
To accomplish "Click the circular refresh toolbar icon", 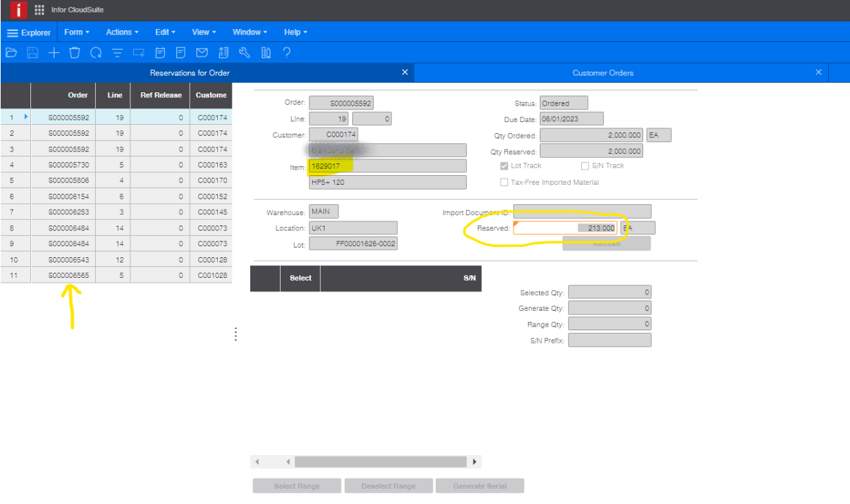I will (97, 52).
